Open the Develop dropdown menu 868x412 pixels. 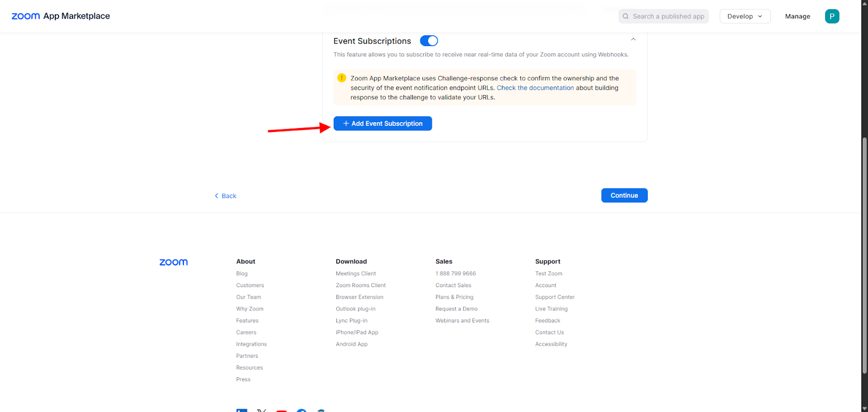pos(745,16)
